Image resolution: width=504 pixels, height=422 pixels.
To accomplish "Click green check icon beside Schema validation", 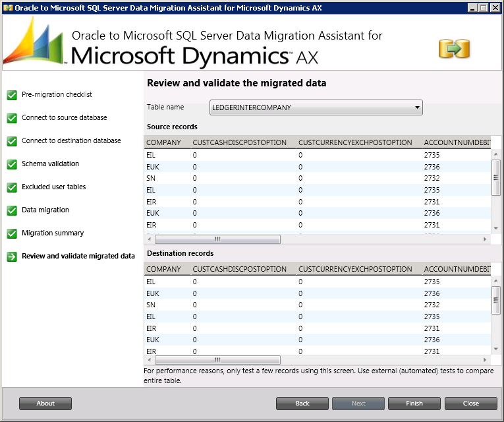I will point(12,164).
